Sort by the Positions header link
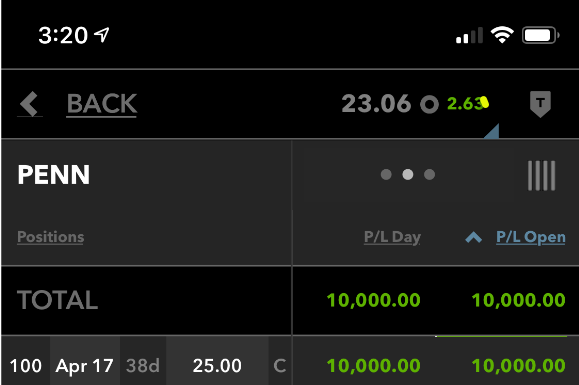The image size is (579, 385). 51,237
